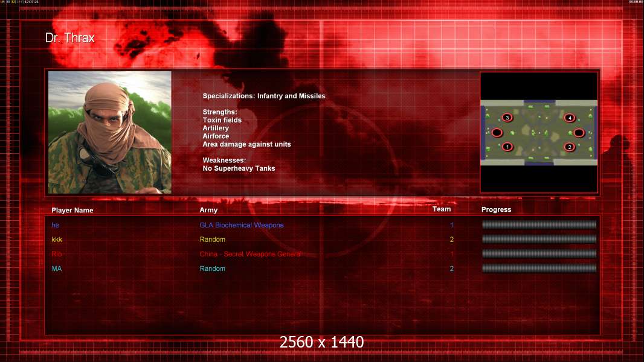The image size is (644, 362).
Task: Select start position 1 on the minimap
Action: click(507, 147)
